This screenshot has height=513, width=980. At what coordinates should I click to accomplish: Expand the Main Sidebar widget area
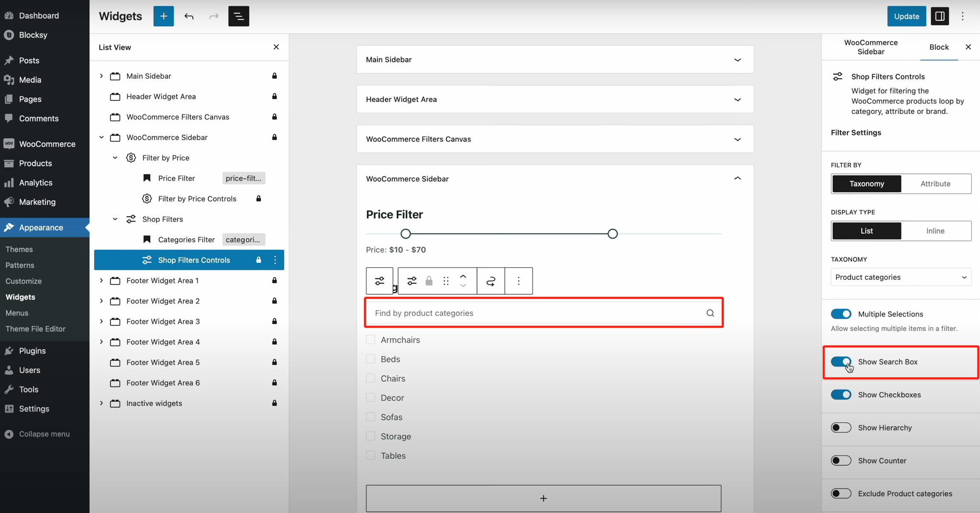click(x=737, y=60)
